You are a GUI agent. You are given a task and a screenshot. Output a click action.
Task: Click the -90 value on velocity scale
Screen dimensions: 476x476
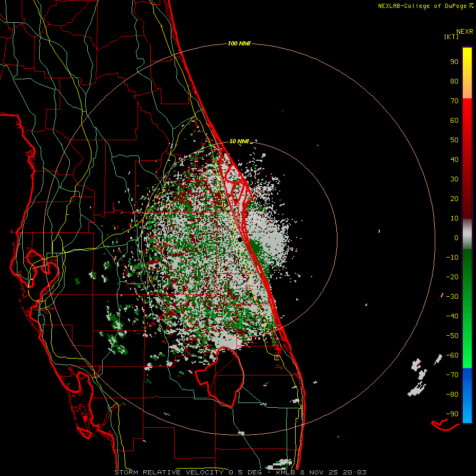[x=452, y=414]
